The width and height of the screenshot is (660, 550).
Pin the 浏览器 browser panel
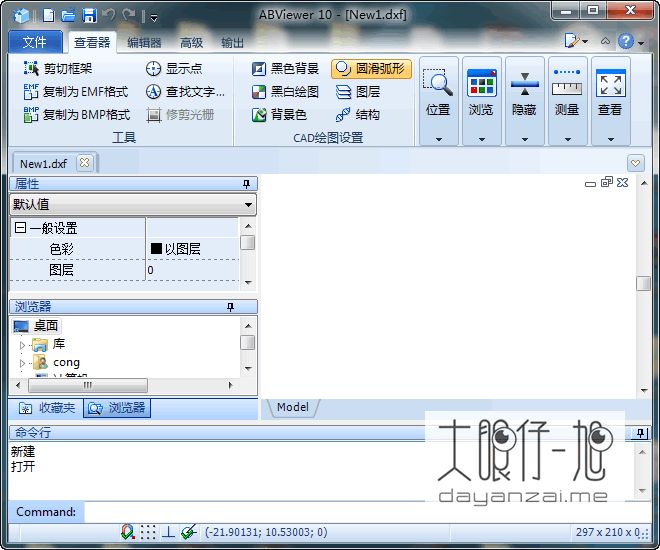(x=230, y=307)
